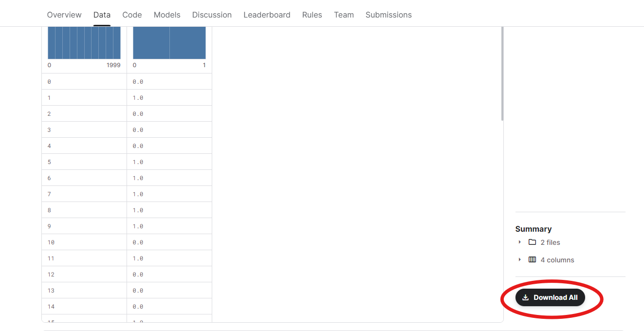View the Leaderboard tab
Screen dimensions: 644x331
pos(267,15)
